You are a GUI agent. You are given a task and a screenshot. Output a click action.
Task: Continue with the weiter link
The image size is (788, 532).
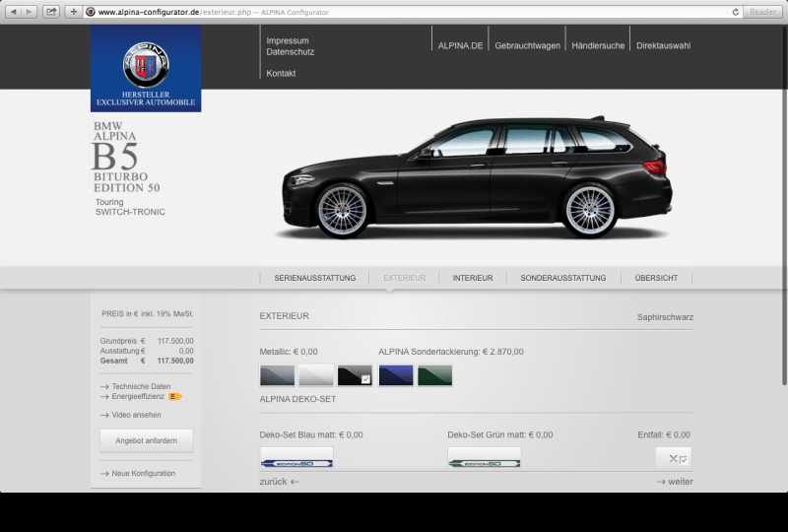point(675,482)
